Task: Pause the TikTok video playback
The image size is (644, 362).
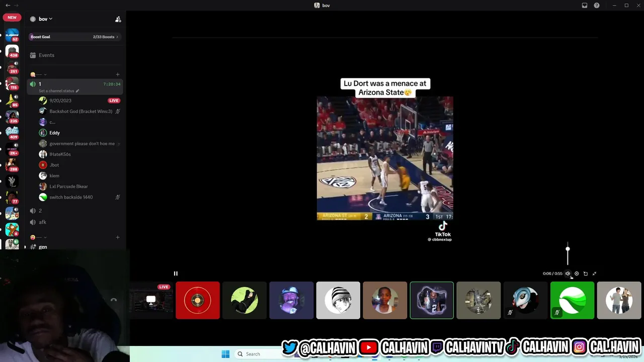Action: click(176, 274)
